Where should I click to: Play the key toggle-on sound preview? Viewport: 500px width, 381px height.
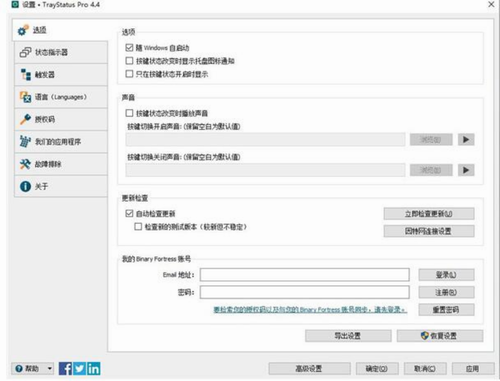point(466,139)
